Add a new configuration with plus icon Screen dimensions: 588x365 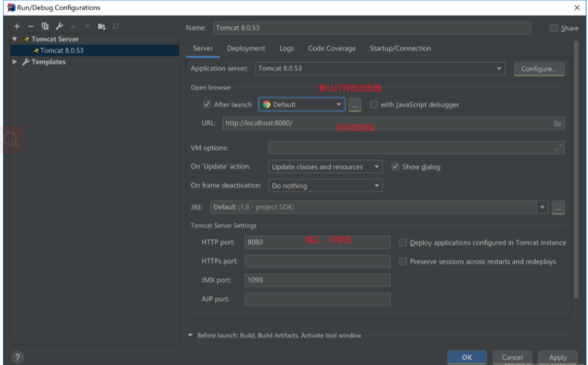[x=17, y=26]
